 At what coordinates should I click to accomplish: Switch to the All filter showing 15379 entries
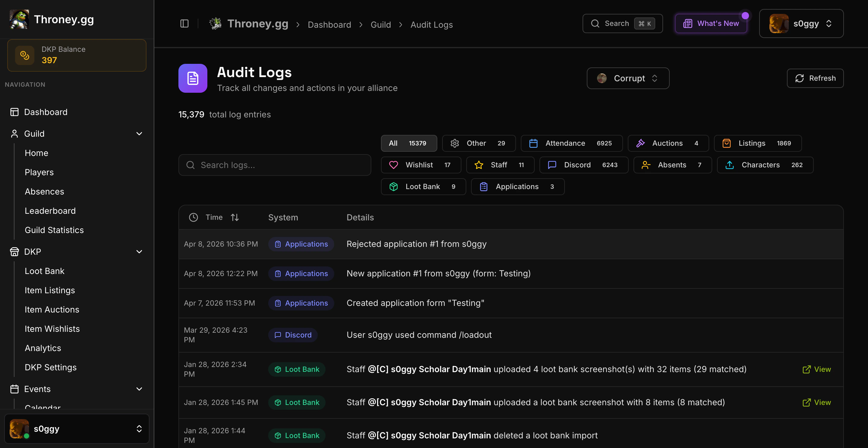click(x=408, y=143)
